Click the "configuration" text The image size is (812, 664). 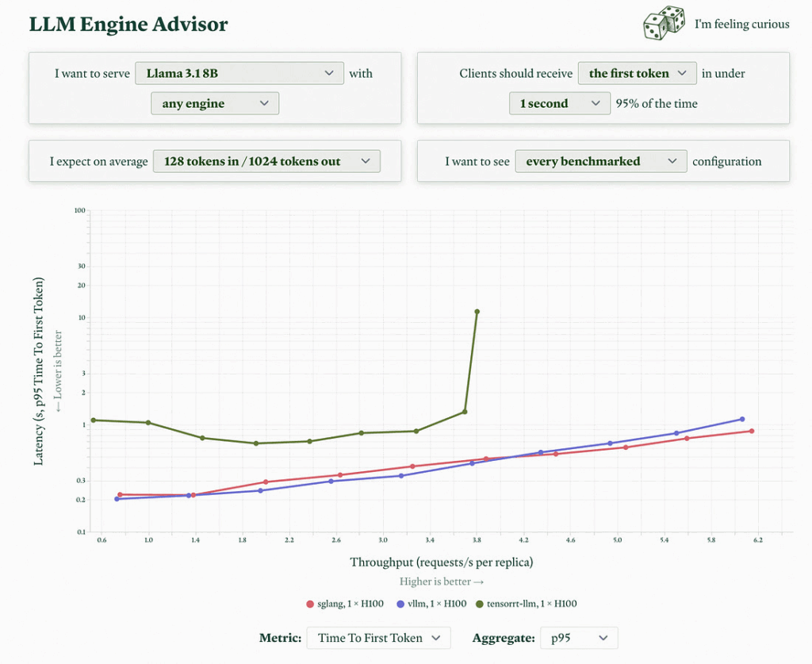pyautogui.click(x=726, y=162)
